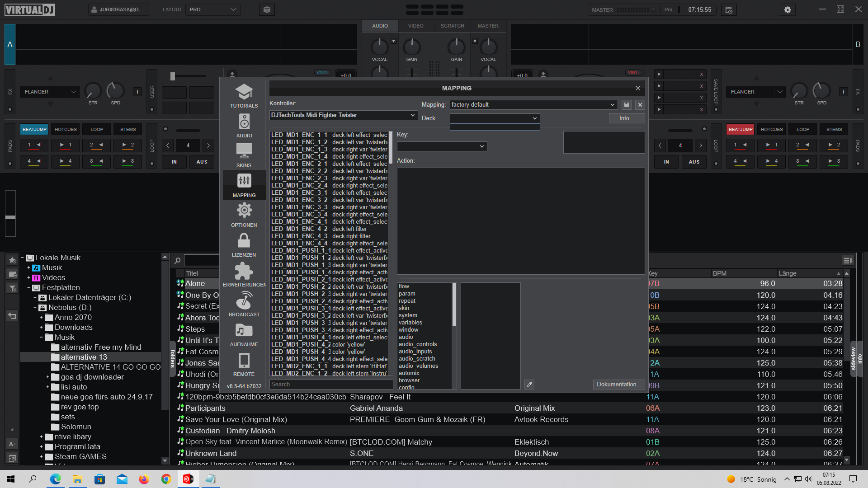
Task: Click the user account JURI83BASA button
Action: [118, 9]
